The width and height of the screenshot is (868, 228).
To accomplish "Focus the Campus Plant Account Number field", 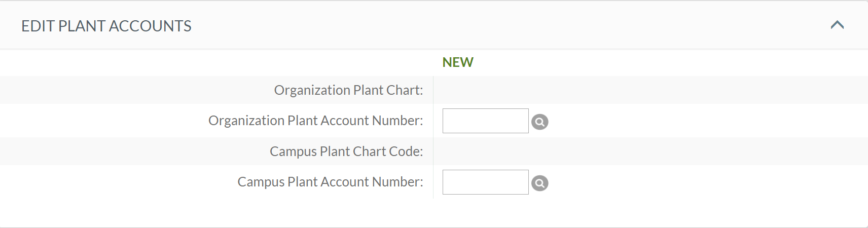I will coord(485,182).
